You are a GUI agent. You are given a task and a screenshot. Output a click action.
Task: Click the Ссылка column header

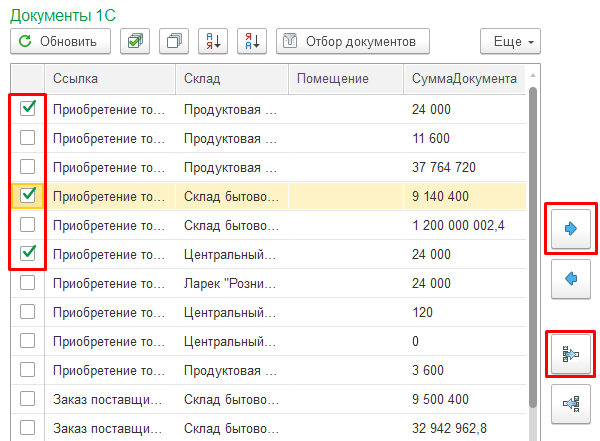tap(110, 78)
